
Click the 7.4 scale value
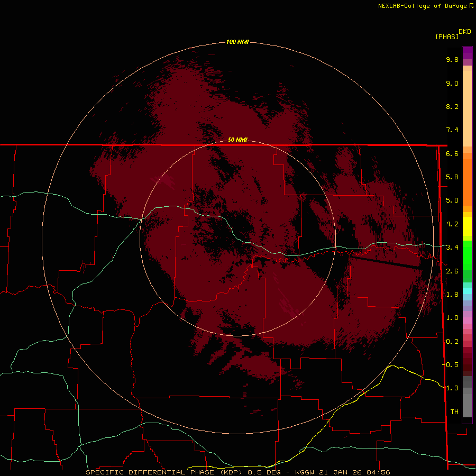tap(452, 130)
